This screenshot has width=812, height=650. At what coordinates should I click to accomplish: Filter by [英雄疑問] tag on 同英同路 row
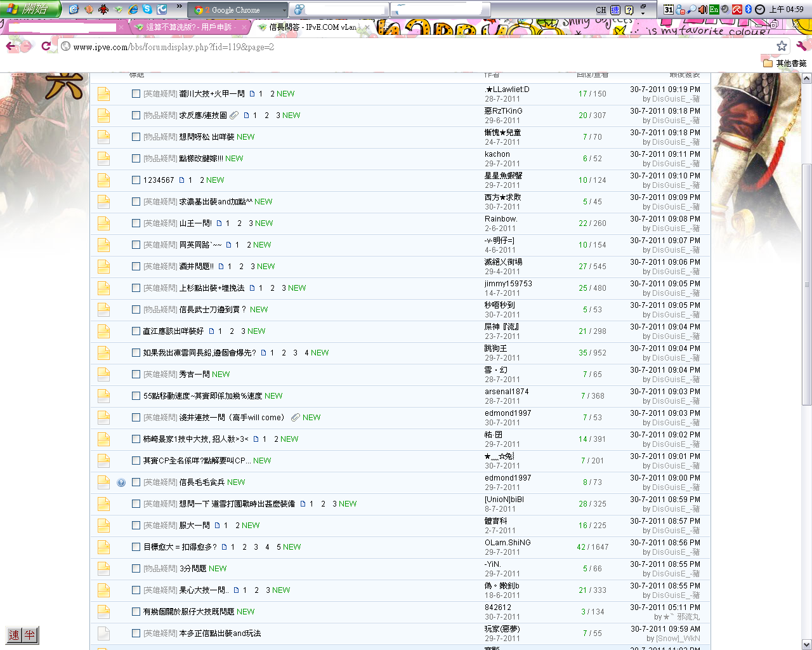tap(160, 244)
